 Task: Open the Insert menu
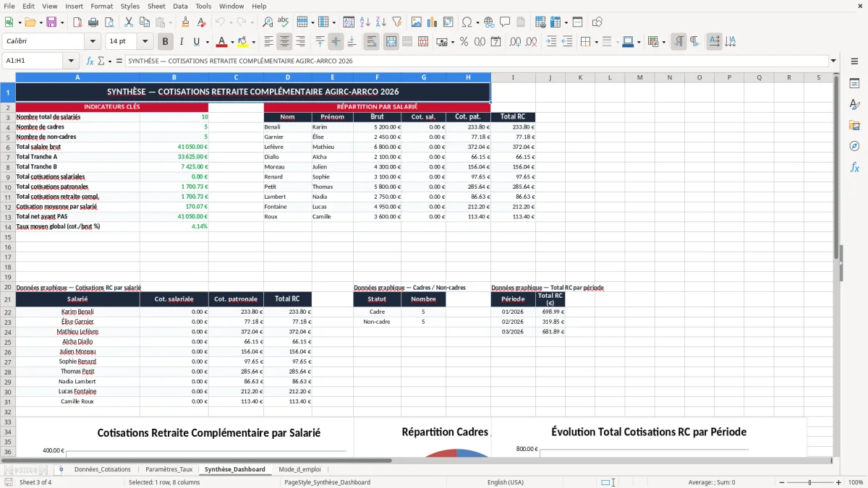point(74,6)
